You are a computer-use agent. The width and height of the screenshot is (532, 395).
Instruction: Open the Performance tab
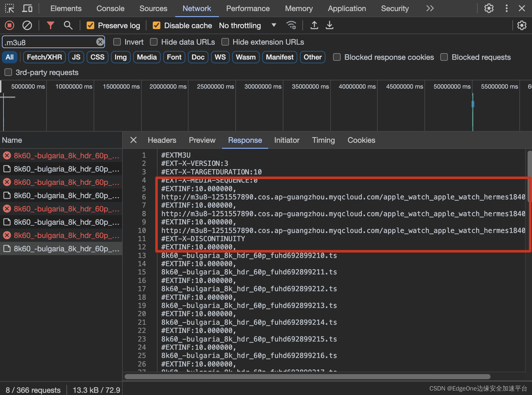pos(248,9)
